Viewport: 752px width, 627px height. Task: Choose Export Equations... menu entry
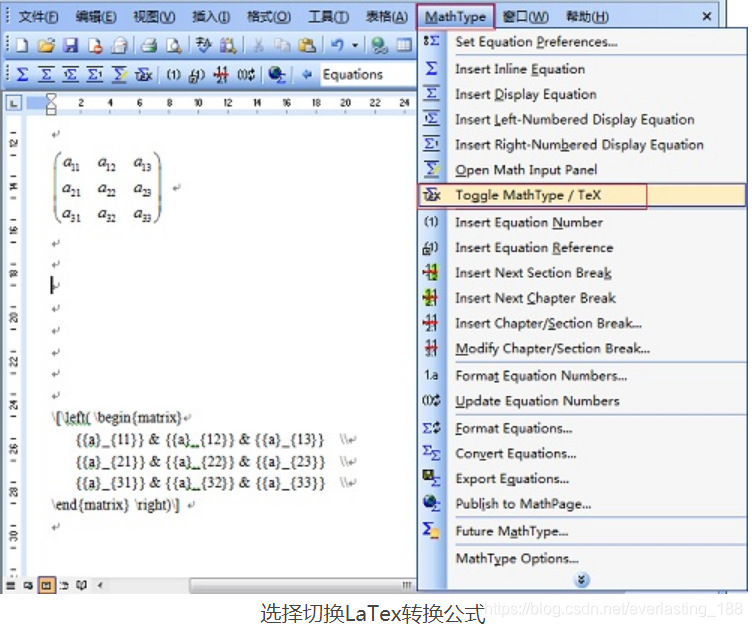tap(582, 479)
